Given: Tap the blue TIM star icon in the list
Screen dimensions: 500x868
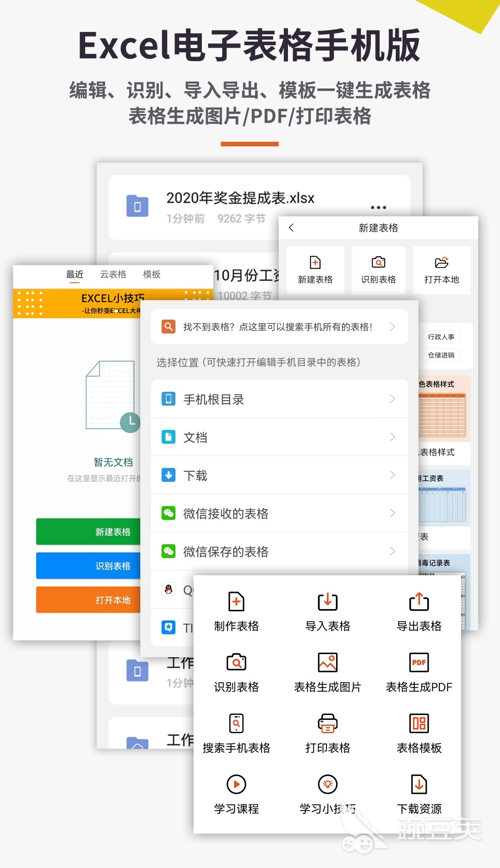Looking at the screenshot, I should (x=169, y=627).
